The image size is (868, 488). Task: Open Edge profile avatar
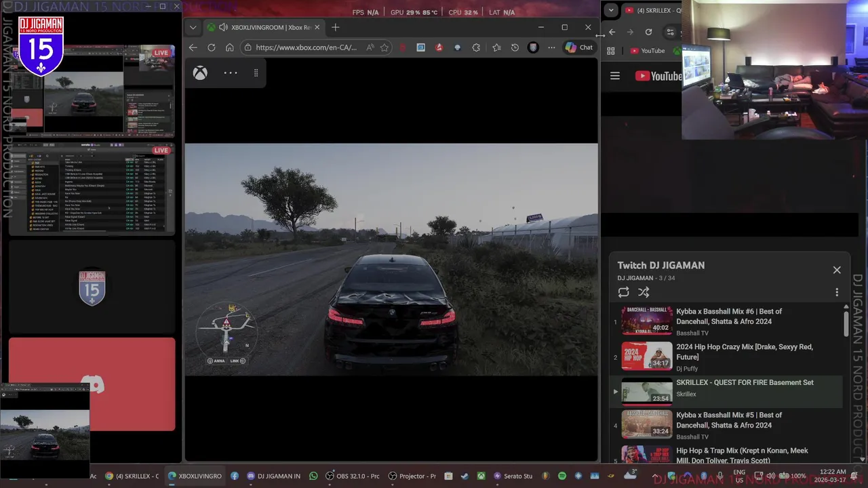coord(533,47)
